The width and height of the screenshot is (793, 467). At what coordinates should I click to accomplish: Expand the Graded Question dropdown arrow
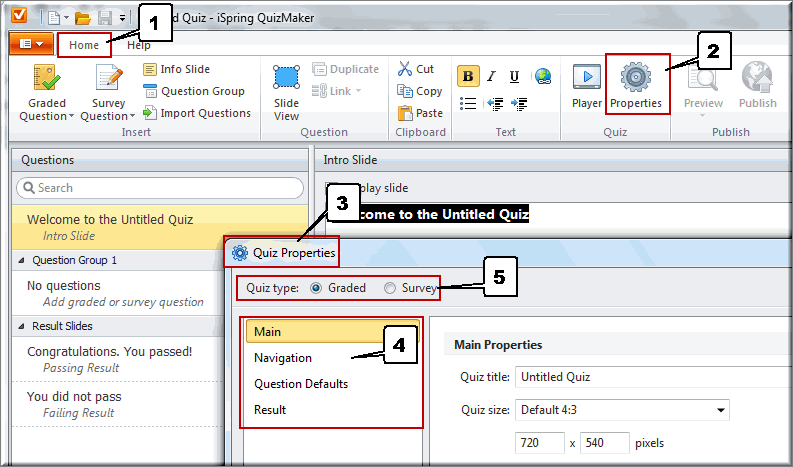[x=71, y=116]
